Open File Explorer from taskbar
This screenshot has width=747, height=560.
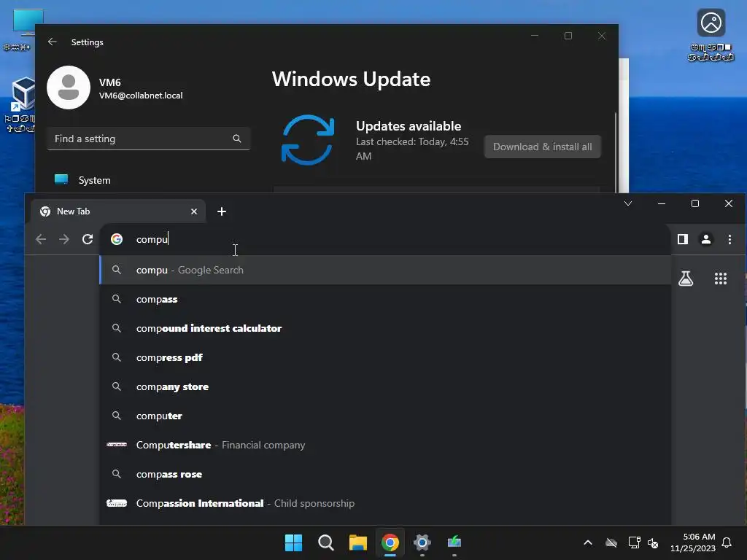357,542
